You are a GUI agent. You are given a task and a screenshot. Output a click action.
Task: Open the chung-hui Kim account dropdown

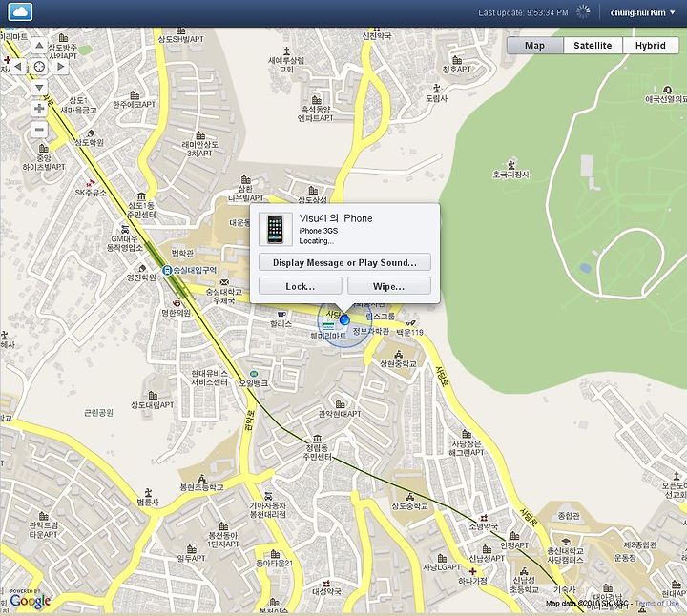[642, 12]
